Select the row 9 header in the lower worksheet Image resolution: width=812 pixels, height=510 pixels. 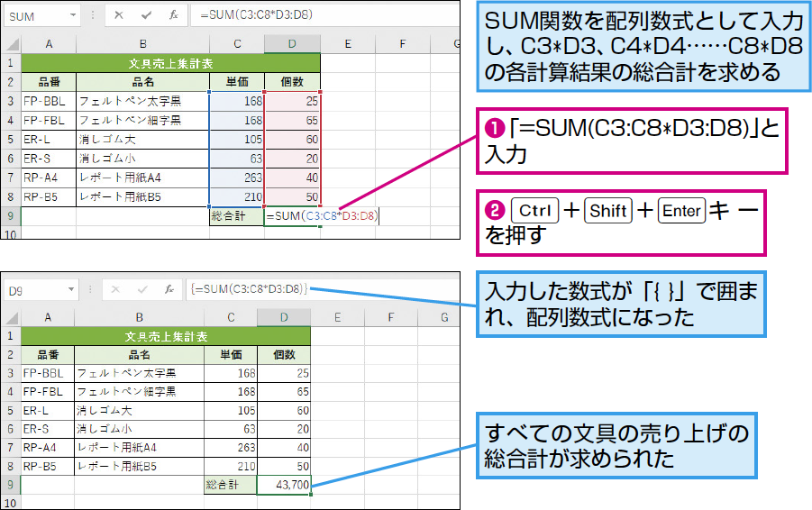[x=10, y=485]
